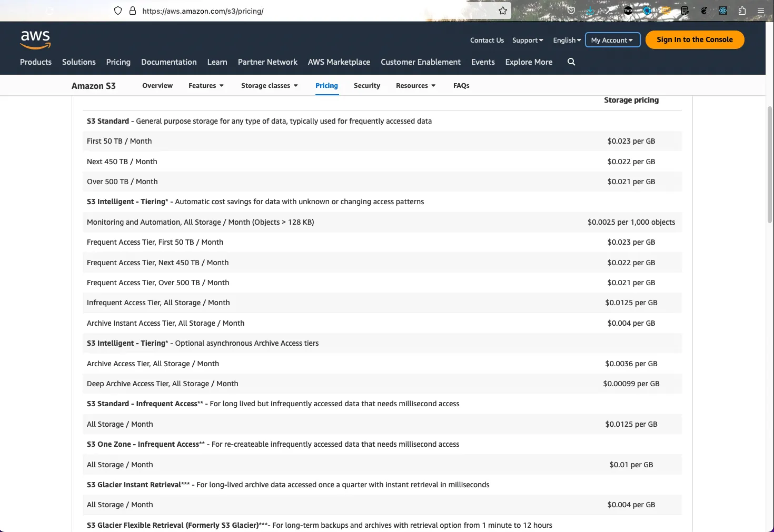Expand the Resources submenu
Screen dimensions: 774x532
coord(415,85)
